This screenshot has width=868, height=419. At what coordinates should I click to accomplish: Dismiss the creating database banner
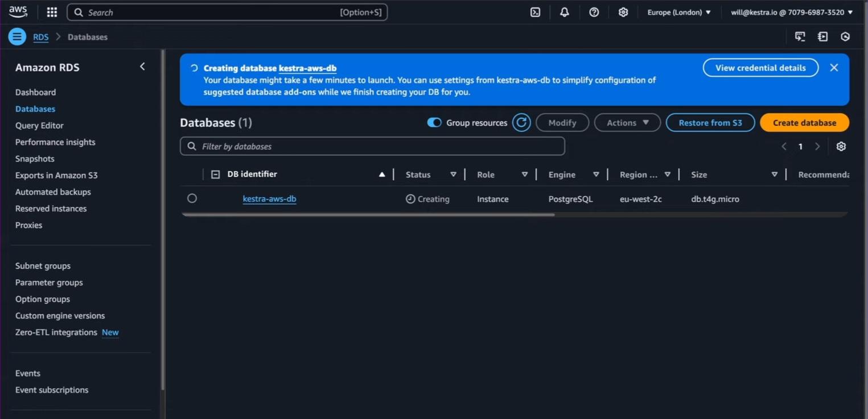[x=834, y=68]
